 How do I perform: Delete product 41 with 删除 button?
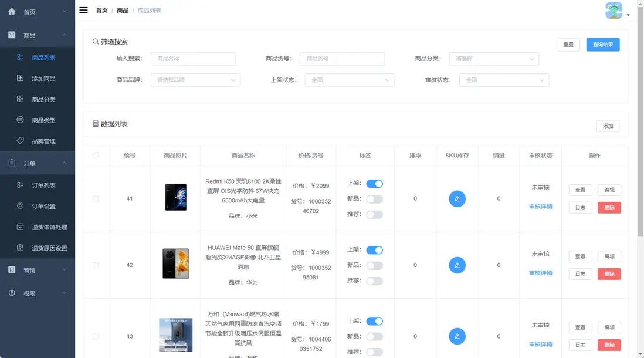coord(609,208)
